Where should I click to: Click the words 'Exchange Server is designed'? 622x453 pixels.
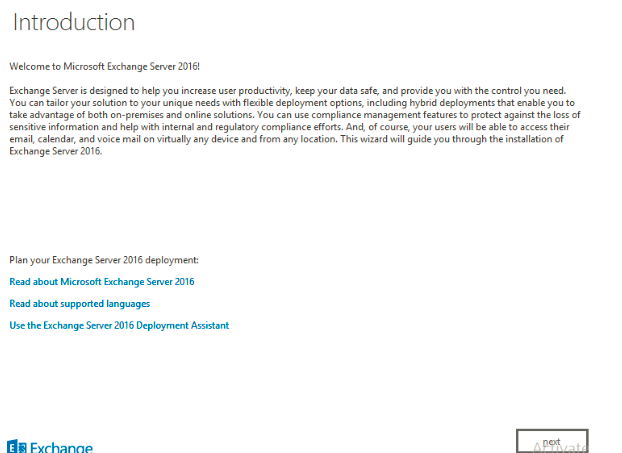click(x=64, y=91)
